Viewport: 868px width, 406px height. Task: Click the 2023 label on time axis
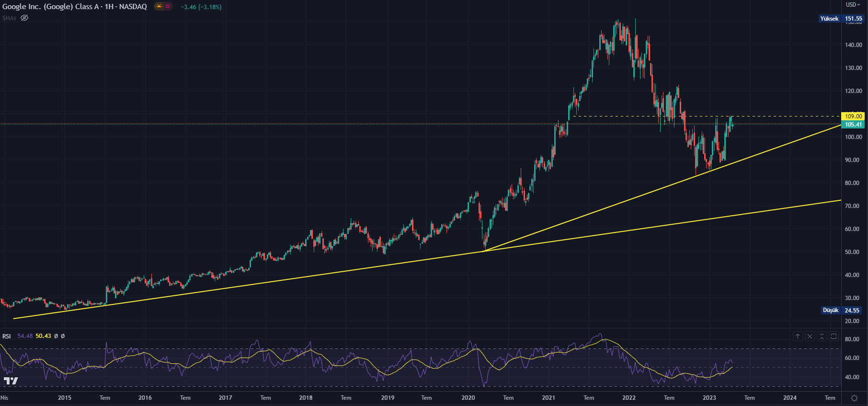[x=709, y=398]
